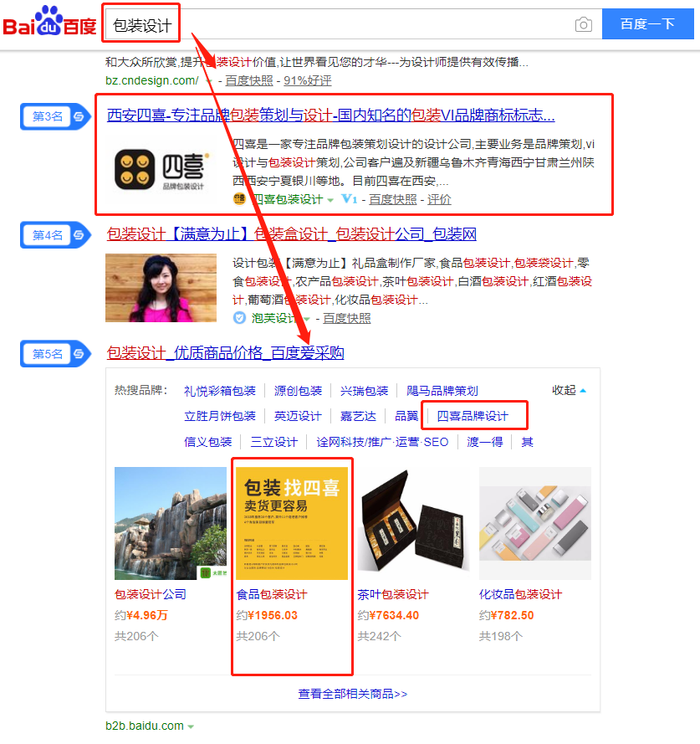
Task: Select hot brand 渡一得
Action: point(485,442)
